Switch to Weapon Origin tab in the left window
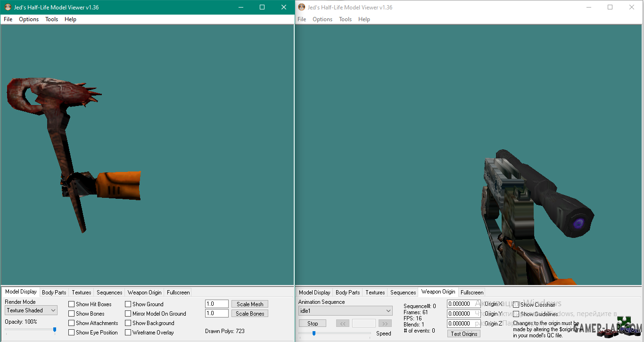 tap(145, 293)
